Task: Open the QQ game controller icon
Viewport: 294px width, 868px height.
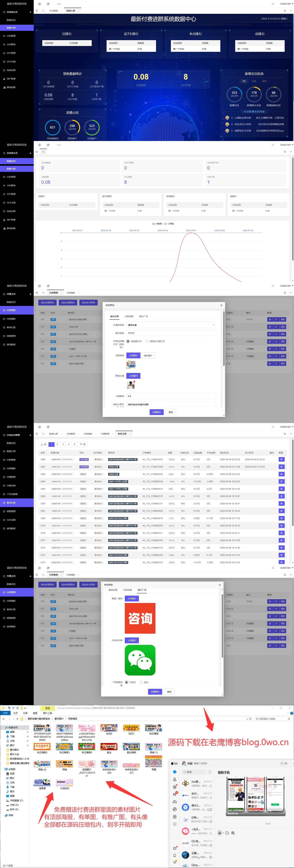Action: click(174, 802)
